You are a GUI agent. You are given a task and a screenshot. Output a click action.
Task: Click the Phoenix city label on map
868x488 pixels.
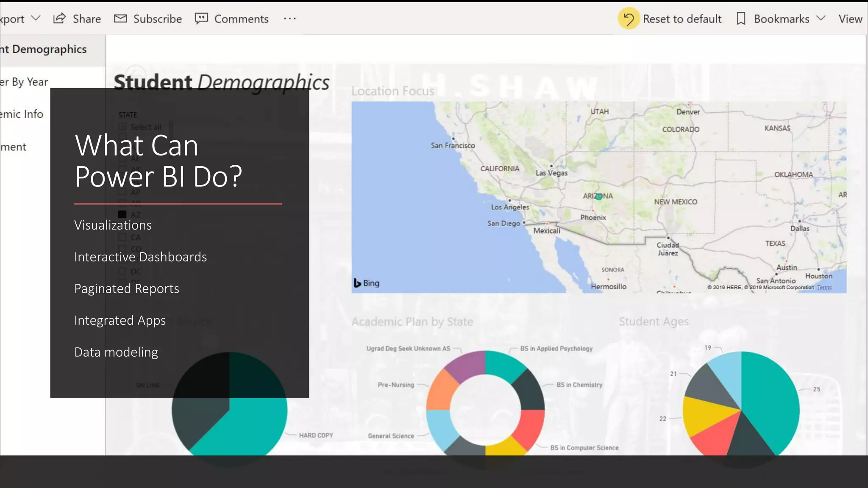593,217
